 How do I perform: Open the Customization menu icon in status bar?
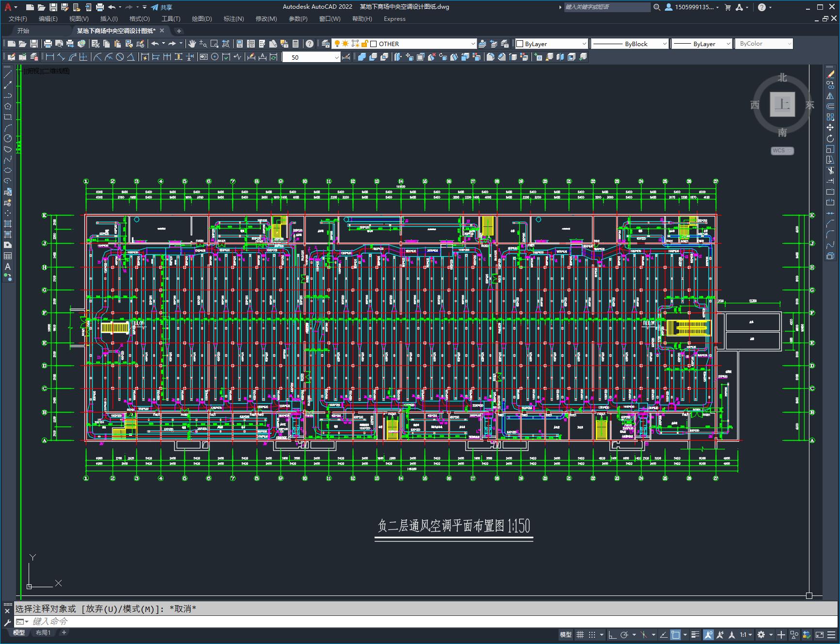(831, 634)
